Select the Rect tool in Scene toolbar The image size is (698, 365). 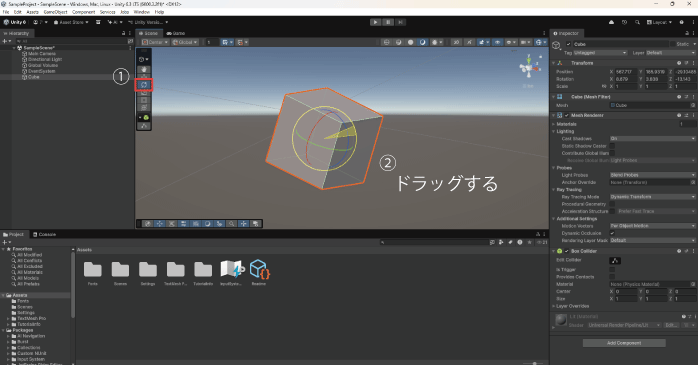pos(144,100)
